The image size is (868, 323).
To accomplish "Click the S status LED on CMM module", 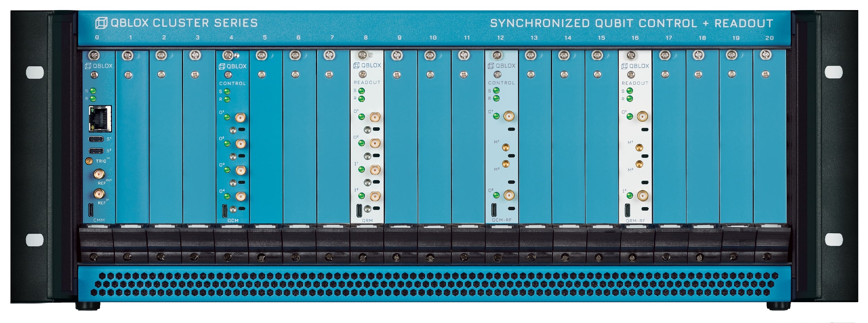I will coord(93,91).
